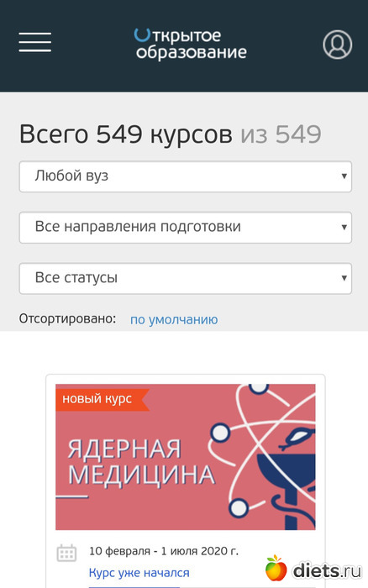Click the новый курс ribbon badge
Screen dimensions: 368x588
[103, 398]
